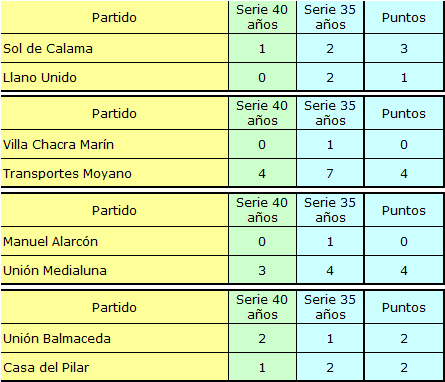Select the Casa del Pilar row label
445x382 pixels.
coord(46,368)
